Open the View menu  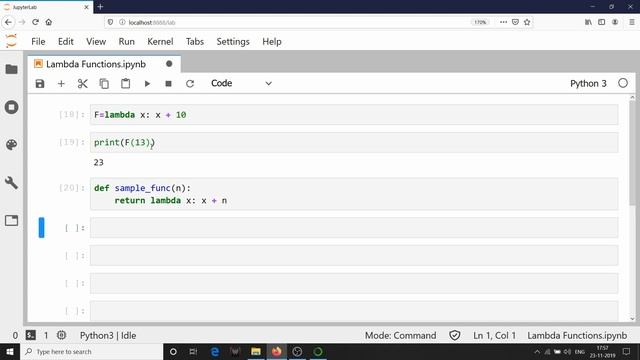[96, 42]
